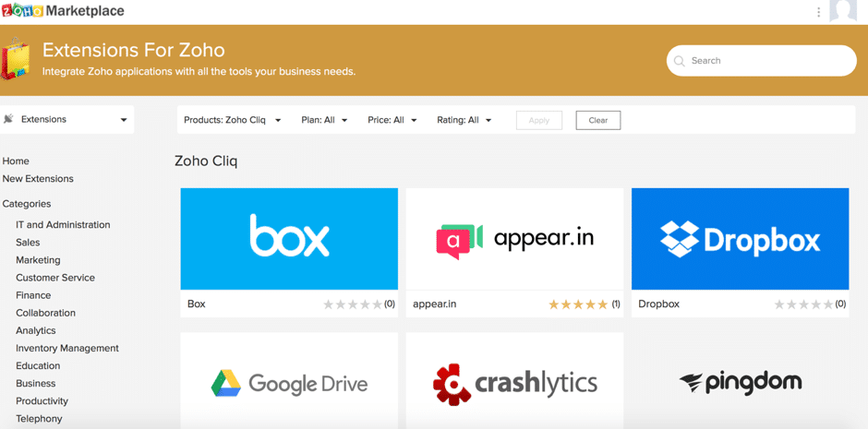Select the Business category
The image size is (868, 429).
point(35,383)
